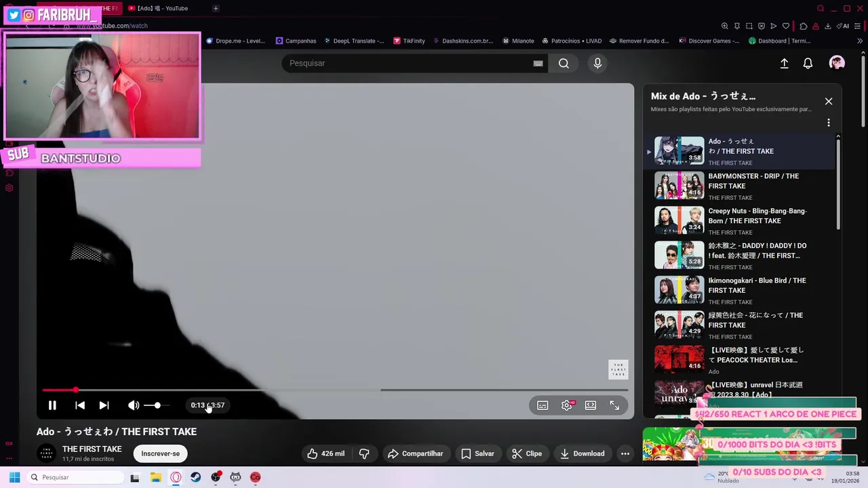The height and width of the screenshot is (488, 868).
Task: Open more actions menu beside Download
Action: click(625, 453)
